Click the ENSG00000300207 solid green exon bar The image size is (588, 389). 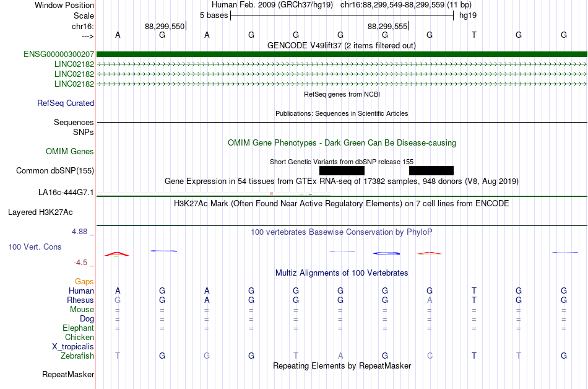342,54
